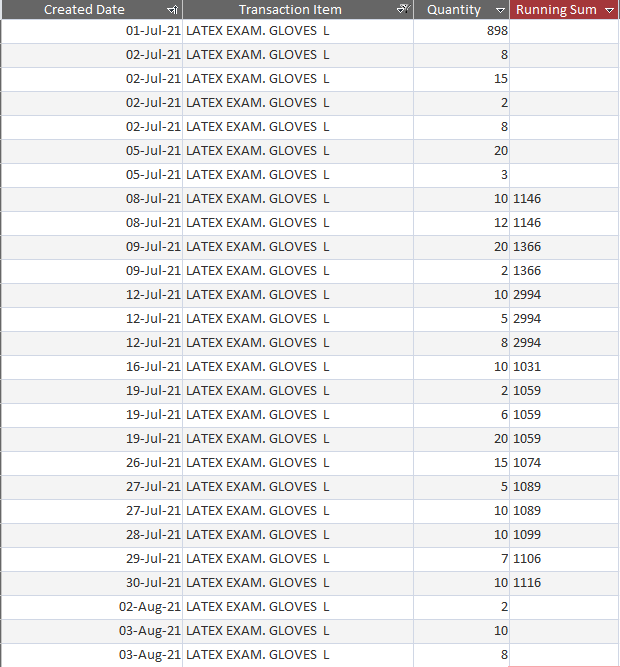Click the empty Running Sum cell for 01-Jul-21
Image resolution: width=620 pixels, height=667 pixels.
(564, 31)
